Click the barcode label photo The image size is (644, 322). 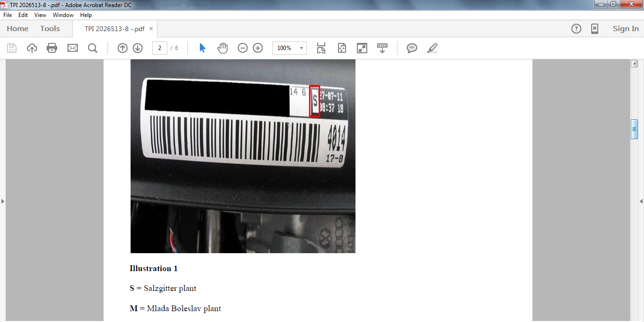pyautogui.click(x=243, y=157)
